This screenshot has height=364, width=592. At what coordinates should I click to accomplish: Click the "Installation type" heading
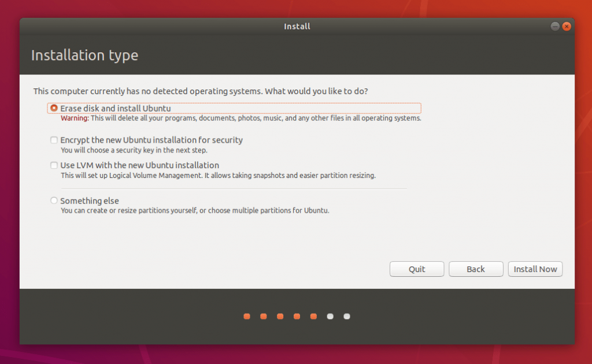pos(84,55)
